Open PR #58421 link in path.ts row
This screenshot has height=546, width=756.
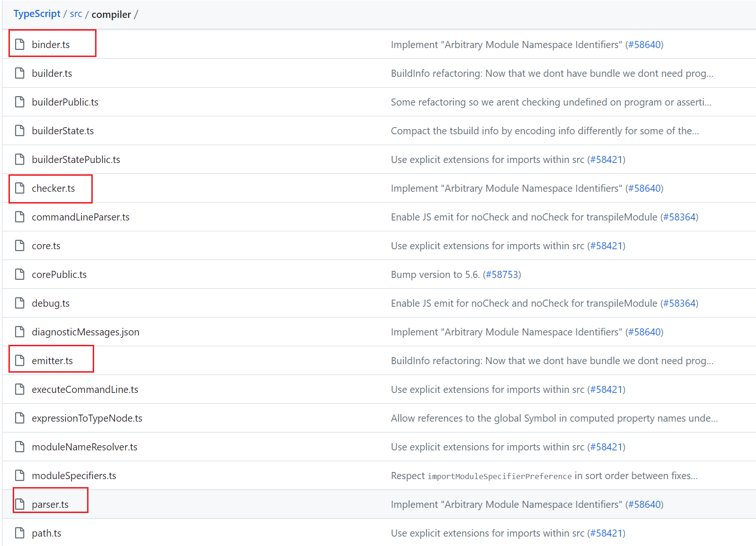point(606,533)
